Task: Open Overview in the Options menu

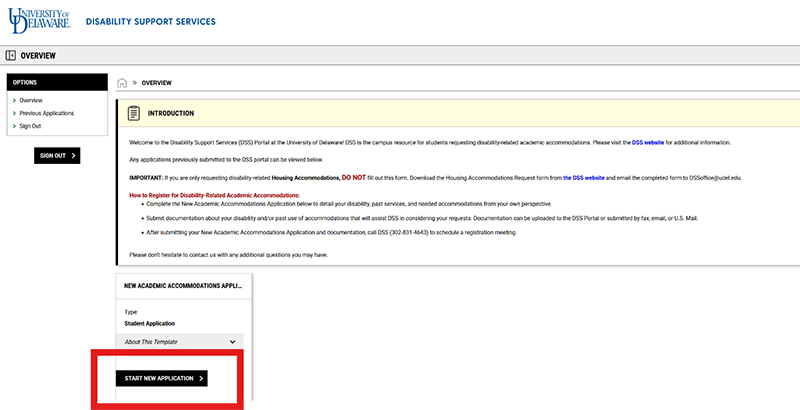Action: [x=31, y=100]
